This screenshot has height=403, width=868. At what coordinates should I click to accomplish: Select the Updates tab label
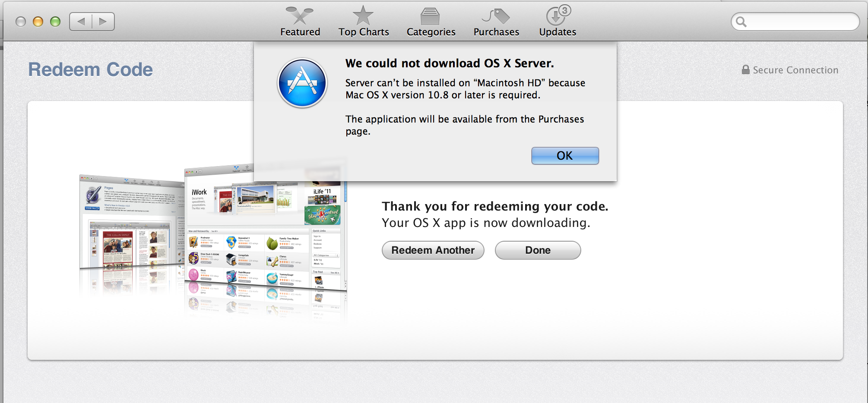coord(558,32)
